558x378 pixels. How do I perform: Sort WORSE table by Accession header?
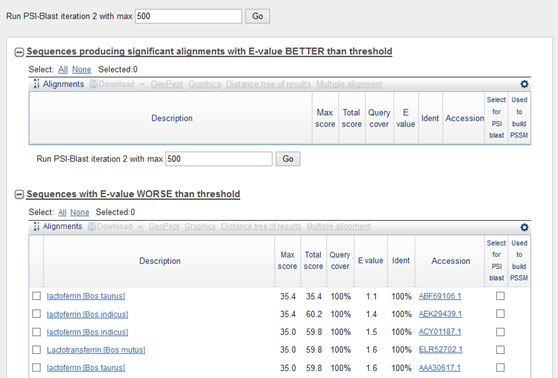pyautogui.click(x=451, y=261)
